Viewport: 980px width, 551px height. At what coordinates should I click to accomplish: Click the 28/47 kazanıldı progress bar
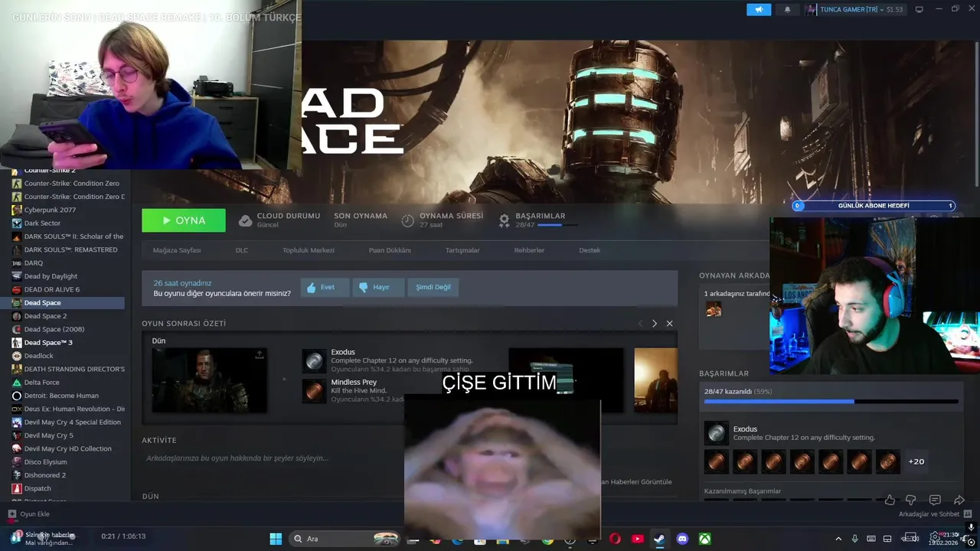[x=831, y=401]
